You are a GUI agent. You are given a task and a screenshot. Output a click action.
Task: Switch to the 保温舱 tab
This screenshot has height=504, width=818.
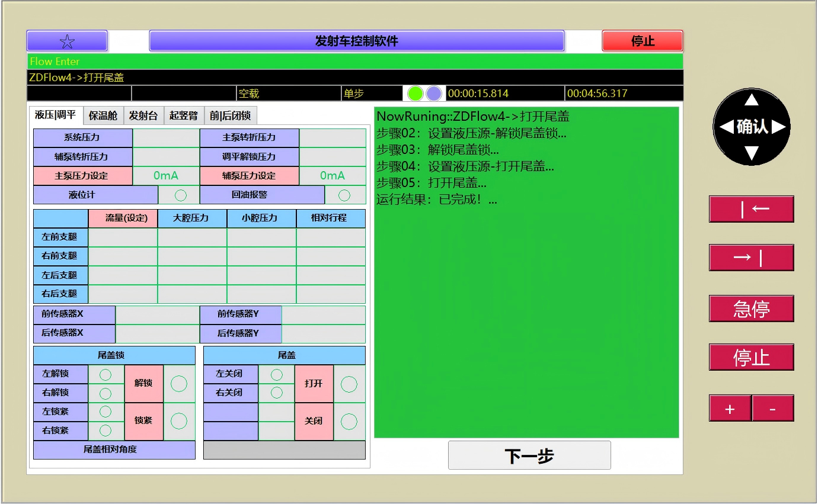click(103, 115)
